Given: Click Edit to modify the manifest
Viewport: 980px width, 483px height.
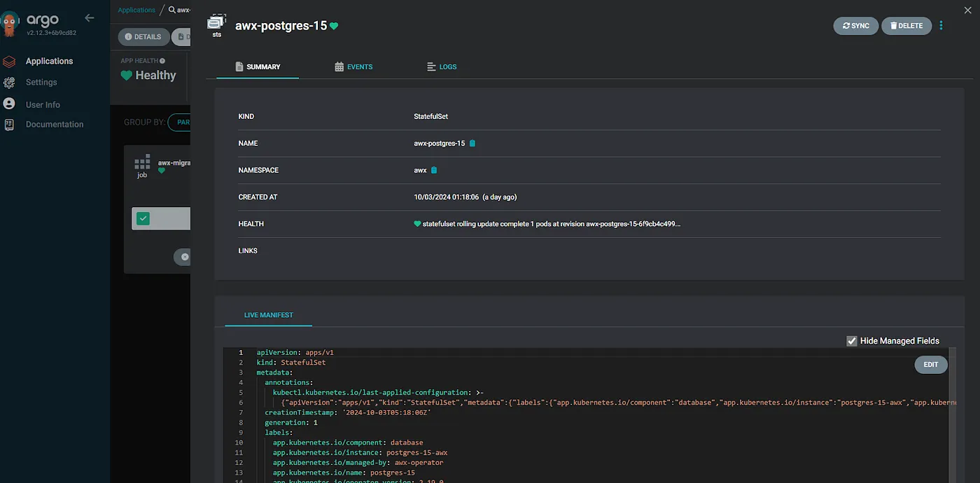Looking at the screenshot, I should 930,365.
